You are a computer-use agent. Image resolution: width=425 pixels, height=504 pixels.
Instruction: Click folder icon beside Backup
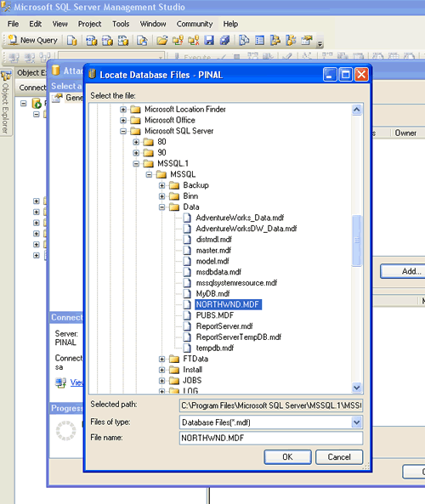click(x=174, y=185)
